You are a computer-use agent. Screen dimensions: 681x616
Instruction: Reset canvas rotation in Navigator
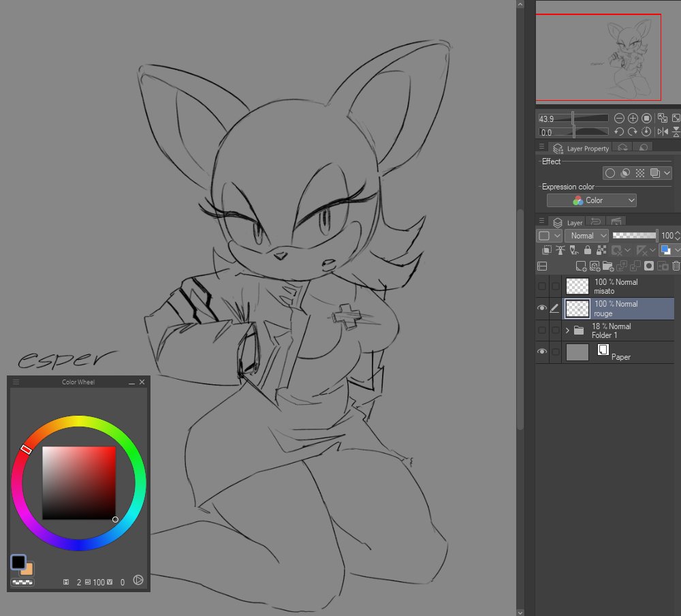[x=647, y=132]
